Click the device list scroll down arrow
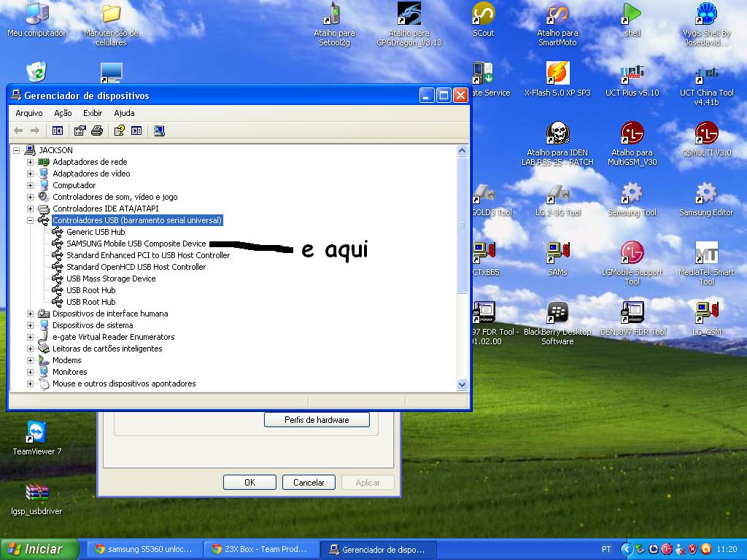747x560 pixels. click(x=462, y=384)
